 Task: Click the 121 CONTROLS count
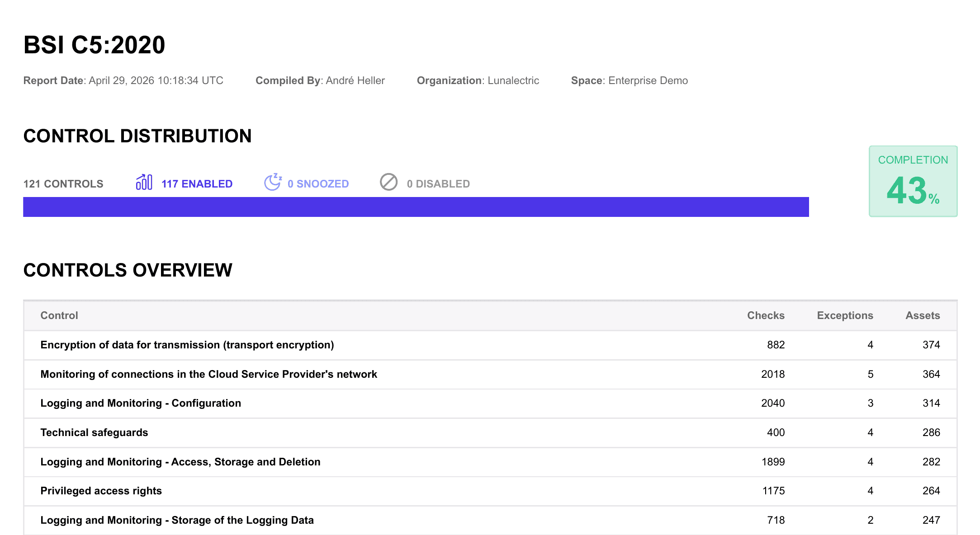point(63,184)
